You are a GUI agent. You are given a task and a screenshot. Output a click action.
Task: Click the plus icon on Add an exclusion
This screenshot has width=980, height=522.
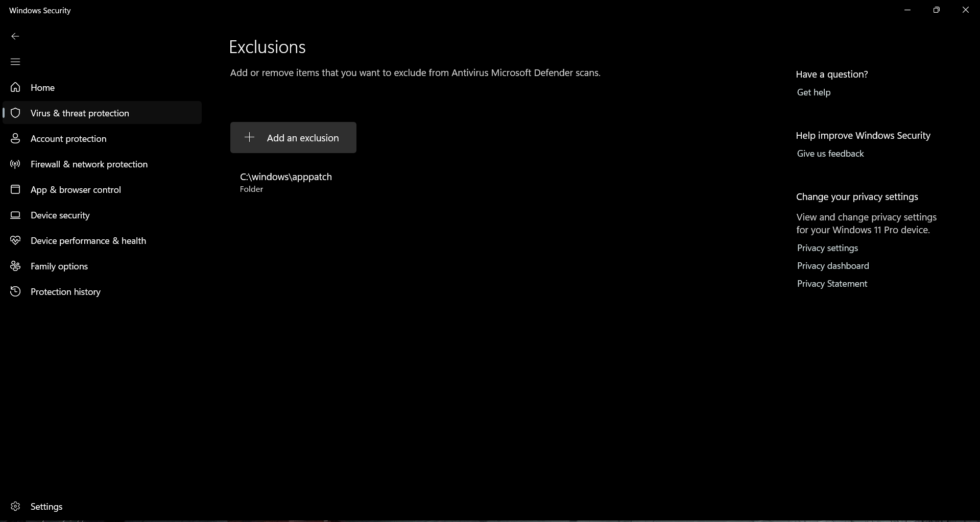click(249, 137)
